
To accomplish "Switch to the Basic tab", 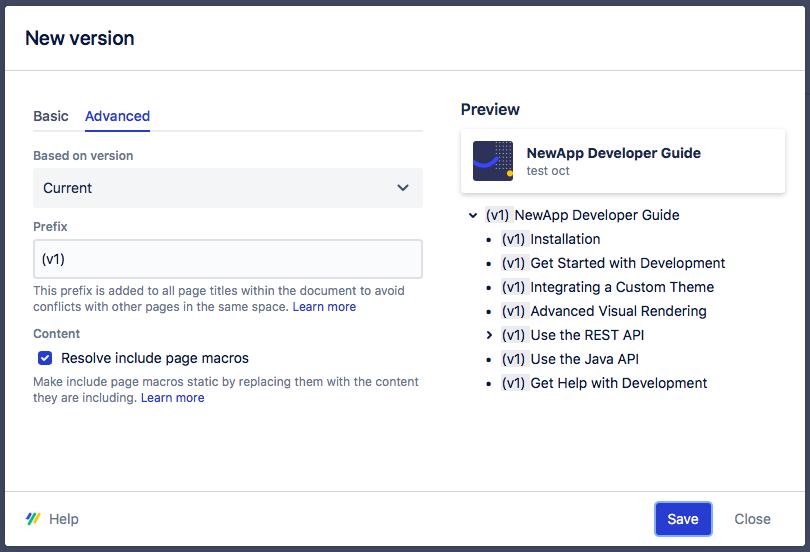I will click(51, 116).
